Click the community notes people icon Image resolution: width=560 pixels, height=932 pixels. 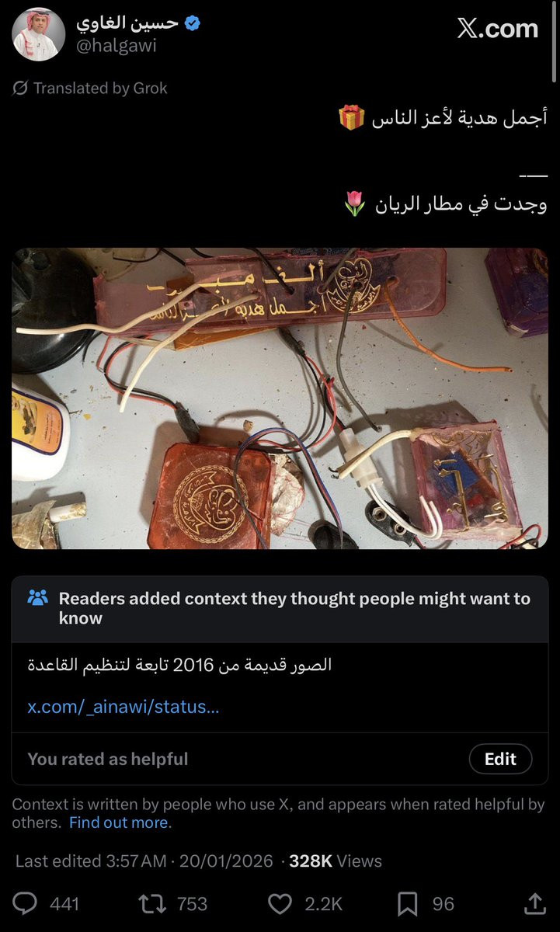37,599
